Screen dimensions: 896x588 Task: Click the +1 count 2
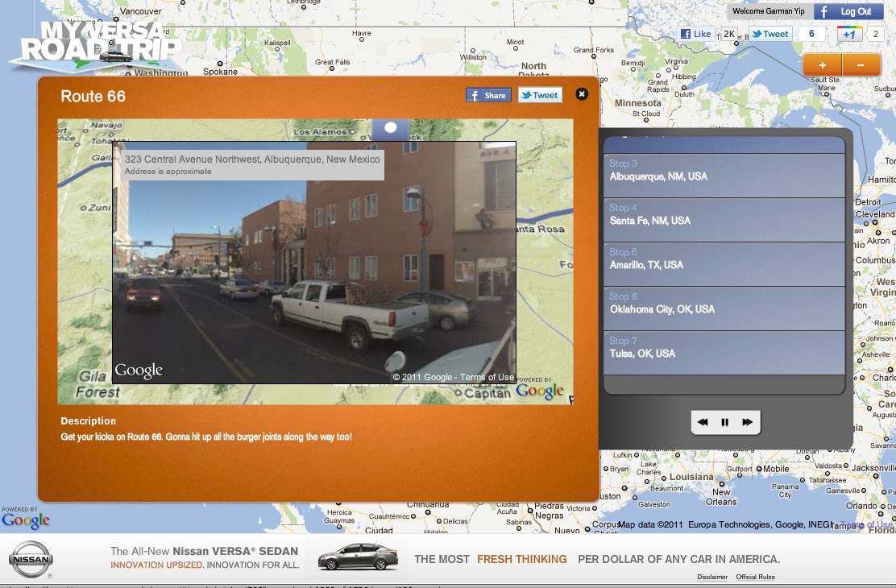[875, 34]
